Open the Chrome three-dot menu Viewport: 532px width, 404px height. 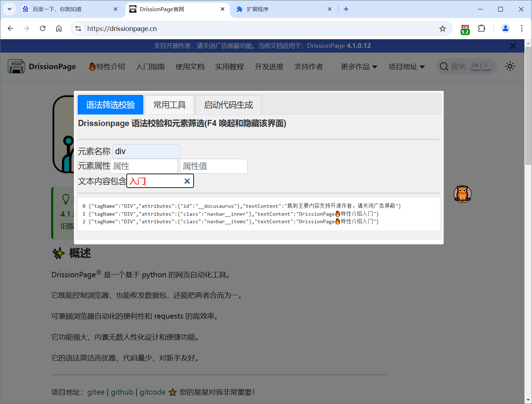click(x=522, y=28)
